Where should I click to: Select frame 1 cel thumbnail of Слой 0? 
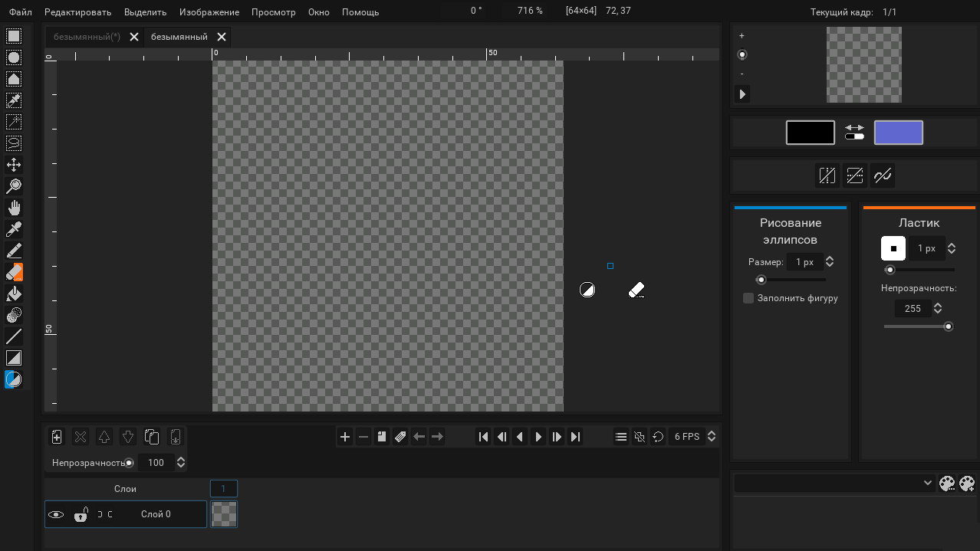pos(224,514)
